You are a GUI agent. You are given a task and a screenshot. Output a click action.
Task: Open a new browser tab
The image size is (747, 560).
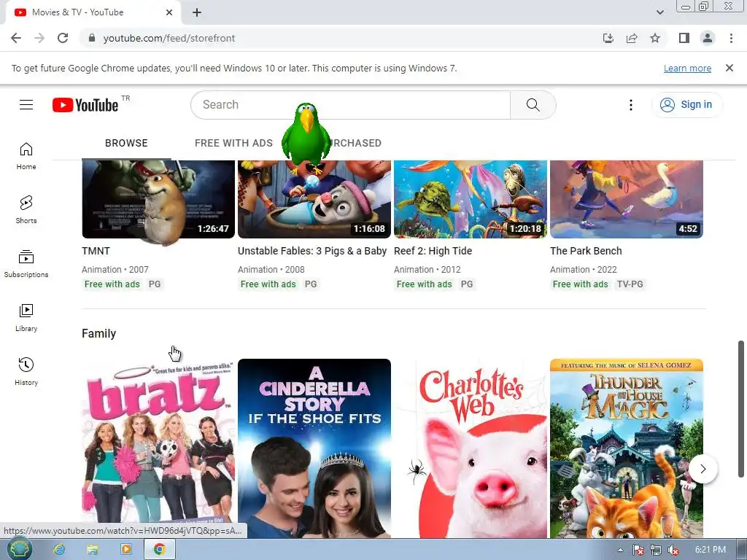(197, 12)
